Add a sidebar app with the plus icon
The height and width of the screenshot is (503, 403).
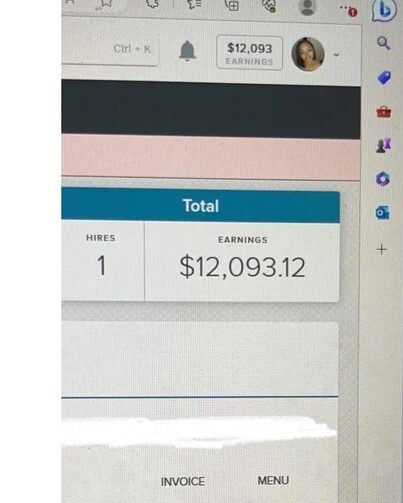382,249
